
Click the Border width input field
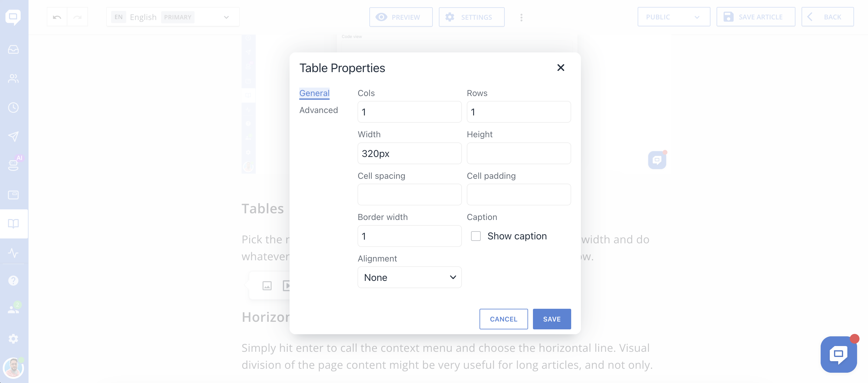point(409,236)
